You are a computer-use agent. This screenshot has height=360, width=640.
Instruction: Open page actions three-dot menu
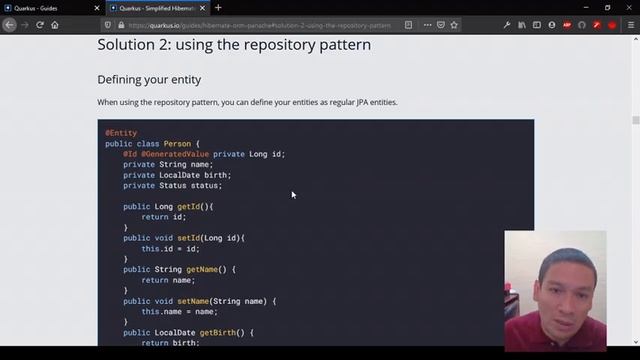[427, 25]
